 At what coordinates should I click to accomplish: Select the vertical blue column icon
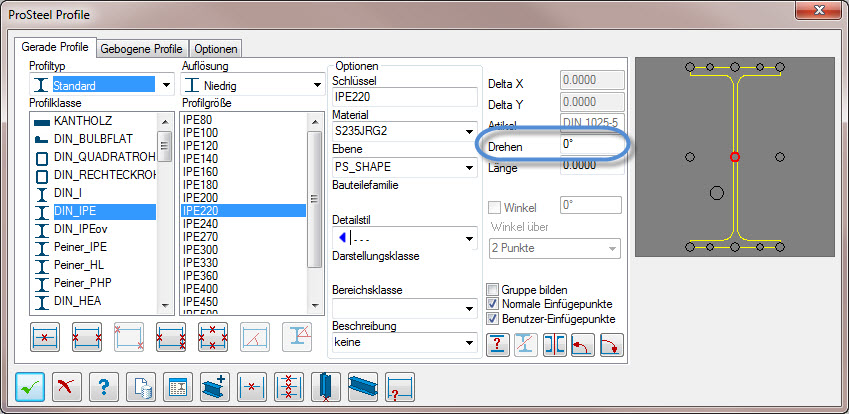click(x=326, y=387)
